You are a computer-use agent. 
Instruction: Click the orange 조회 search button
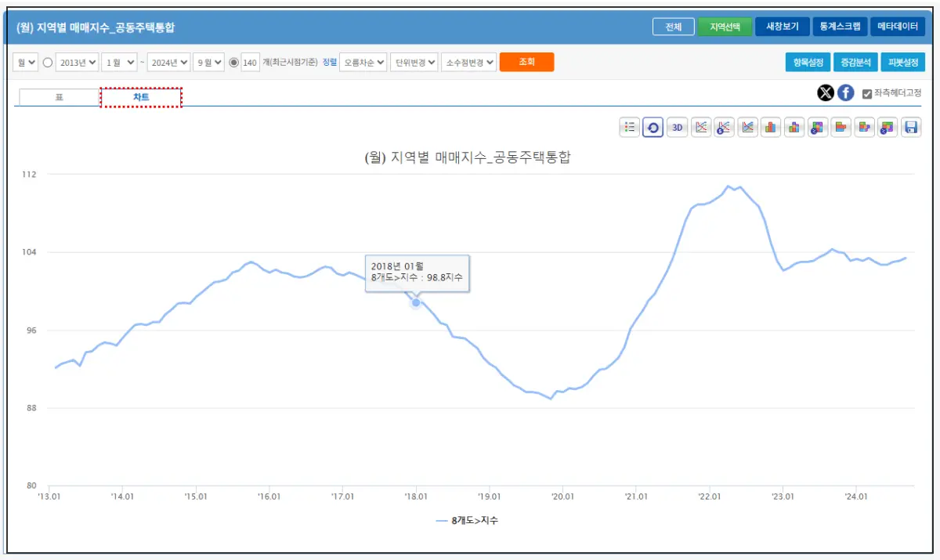526,62
